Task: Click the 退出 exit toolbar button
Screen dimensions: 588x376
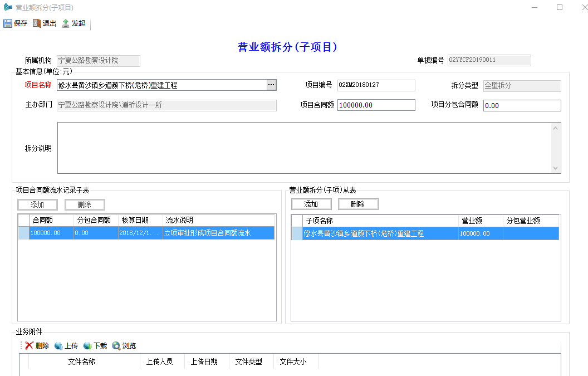Action: 44,23
